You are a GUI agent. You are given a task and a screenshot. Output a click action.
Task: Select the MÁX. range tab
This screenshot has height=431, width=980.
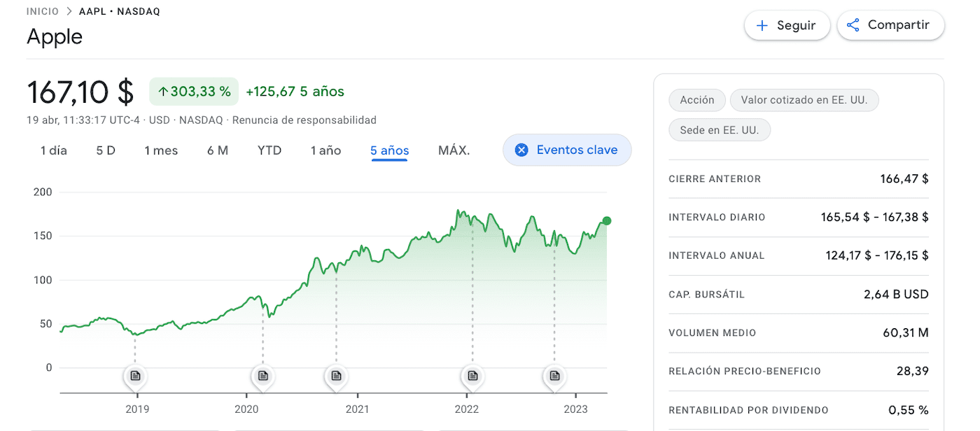click(454, 150)
